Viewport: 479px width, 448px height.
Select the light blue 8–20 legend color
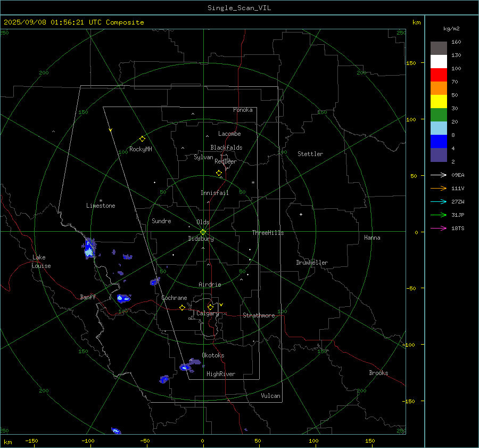coord(439,128)
